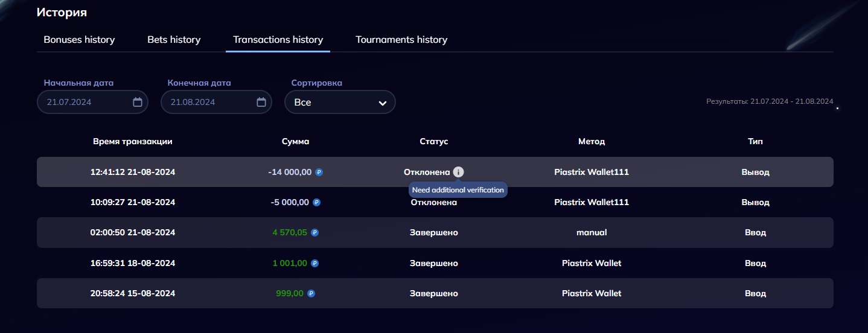The height and width of the screenshot is (333, 868).
Task: Click ruble currency icon beside -5 000,00
Action: 317,202
